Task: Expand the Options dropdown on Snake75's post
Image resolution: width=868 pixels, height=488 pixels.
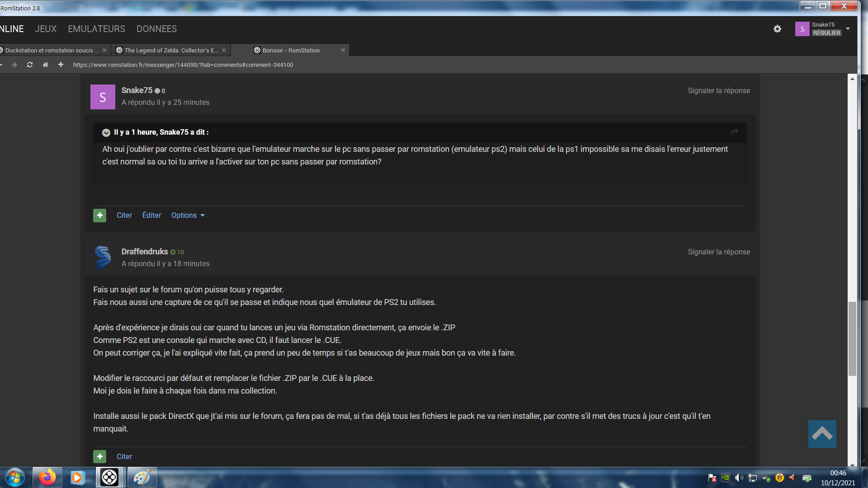Action: click(188, 215)
